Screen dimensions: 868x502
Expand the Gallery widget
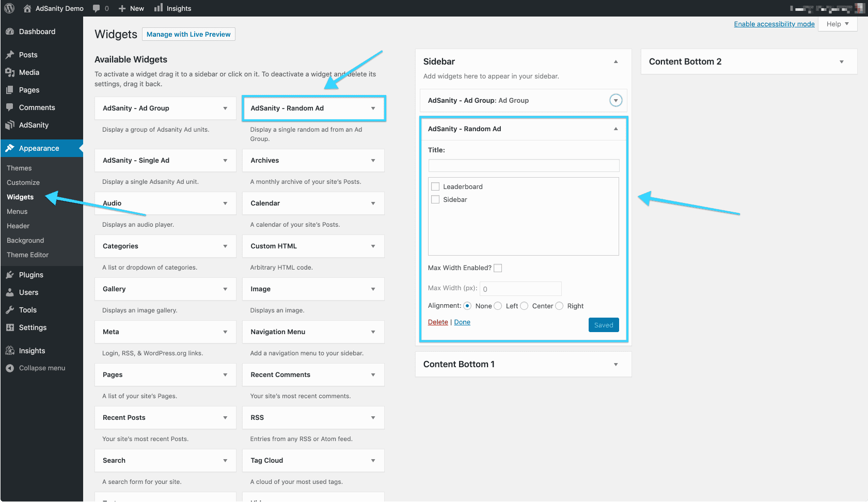225,289
